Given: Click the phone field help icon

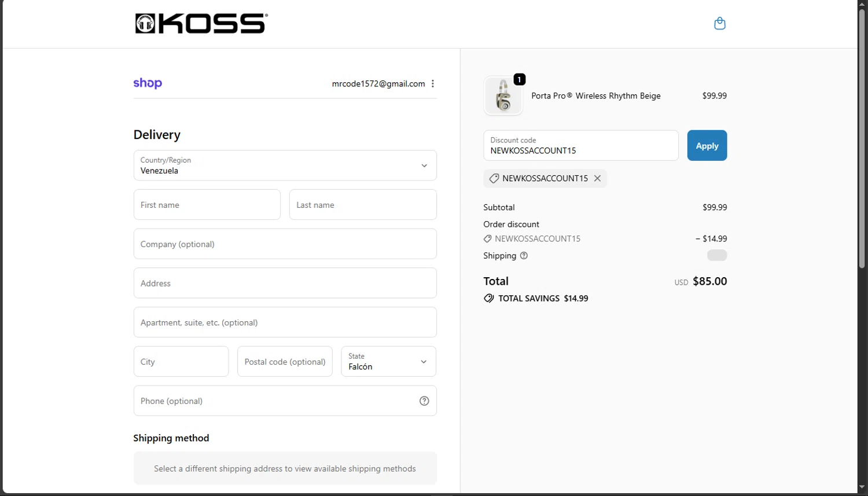Looking at the screenshot, I should pos(424,401).
